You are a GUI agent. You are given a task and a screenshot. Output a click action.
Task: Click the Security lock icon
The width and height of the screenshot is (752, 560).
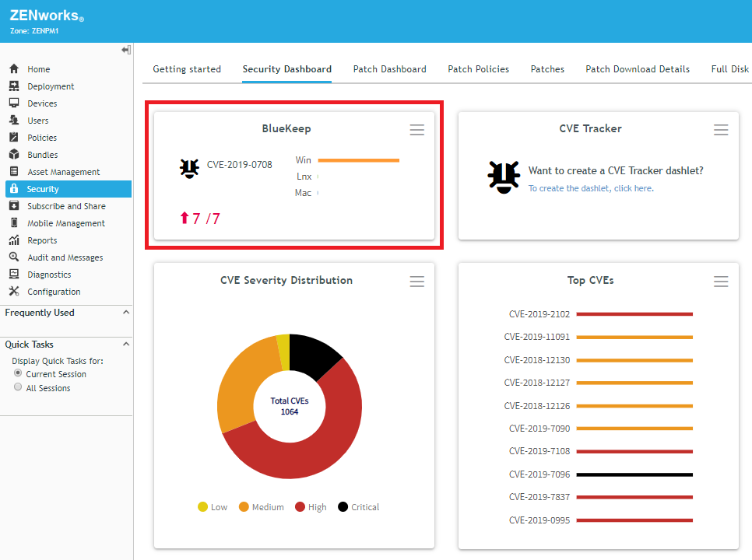click(x=14, y=189)
